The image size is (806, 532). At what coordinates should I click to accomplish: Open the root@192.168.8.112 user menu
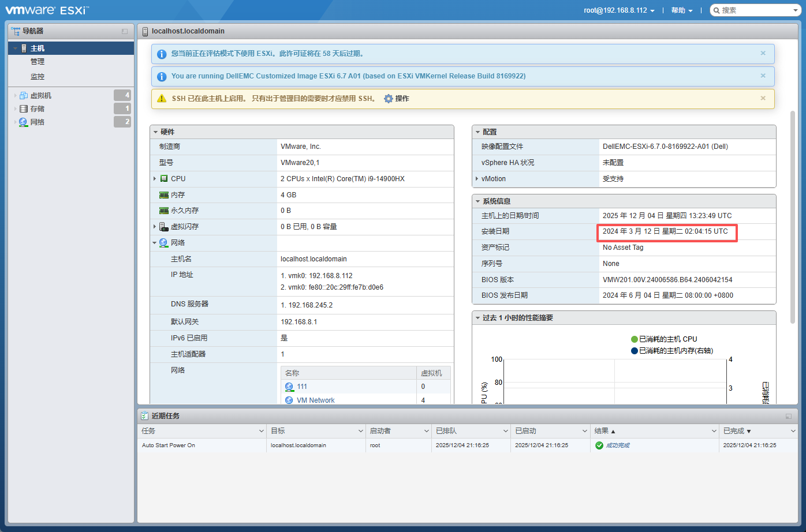[x=619, y=10]
